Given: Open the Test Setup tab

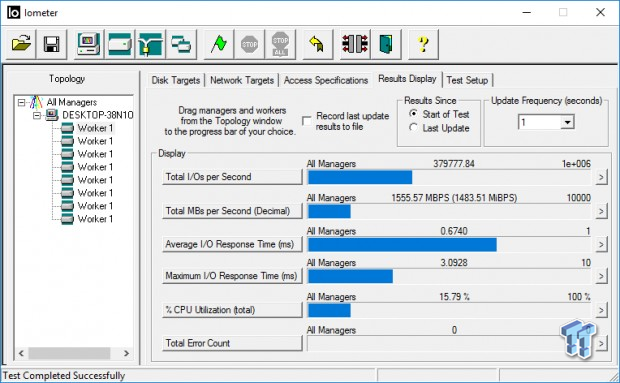Looking at the screenshot, I should [467, 80].
